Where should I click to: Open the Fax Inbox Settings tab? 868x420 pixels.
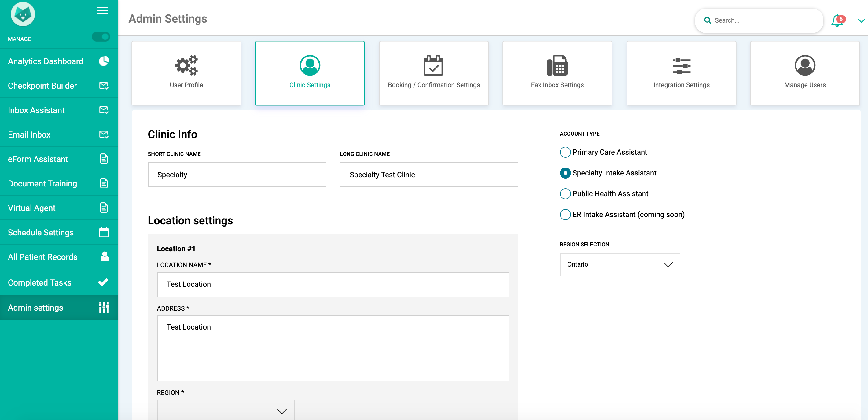[557, 73]
